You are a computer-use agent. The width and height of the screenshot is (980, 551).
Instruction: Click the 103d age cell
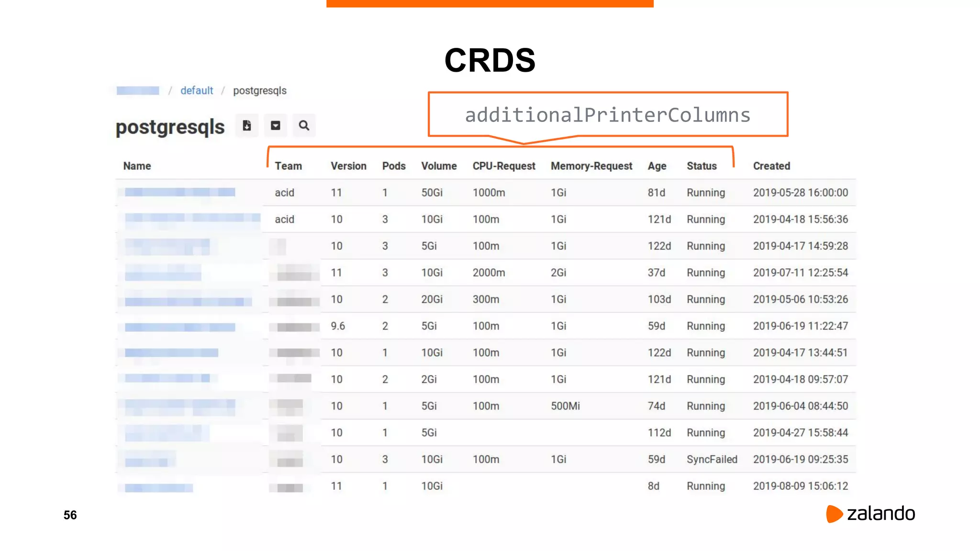pyautogui.click(x=659, y=299)
